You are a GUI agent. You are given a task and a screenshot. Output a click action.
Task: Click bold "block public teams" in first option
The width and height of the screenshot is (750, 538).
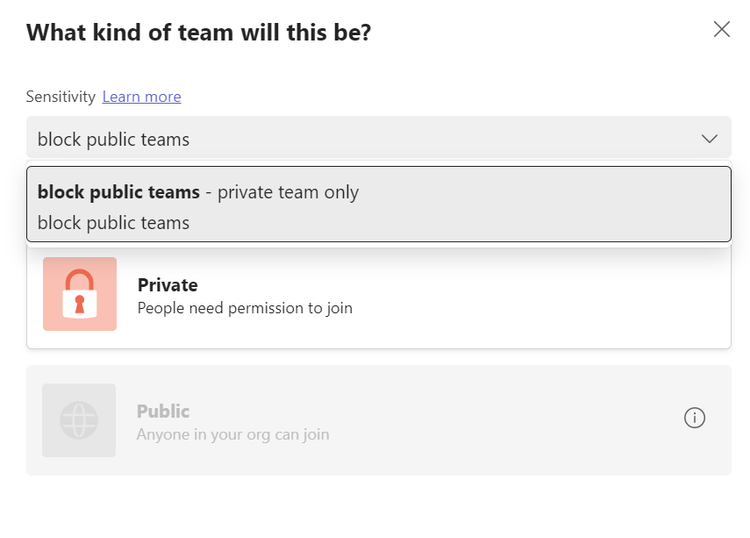point(118,192)
